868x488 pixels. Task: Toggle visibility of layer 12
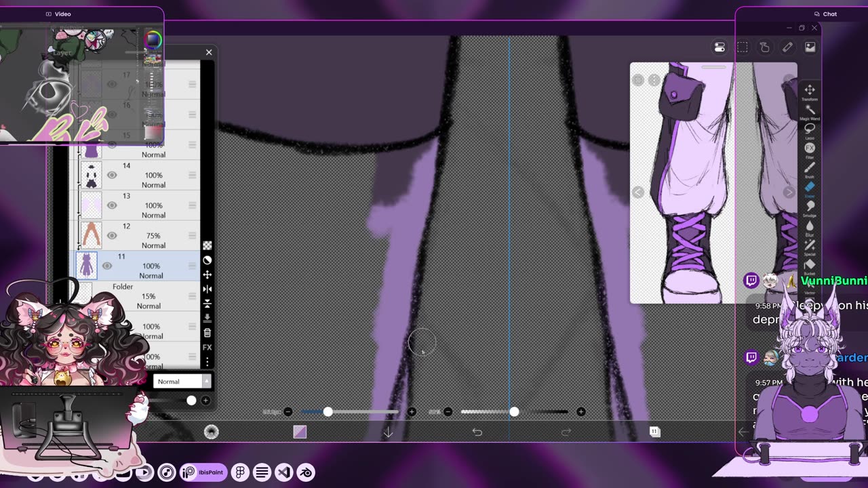[112, 235]
